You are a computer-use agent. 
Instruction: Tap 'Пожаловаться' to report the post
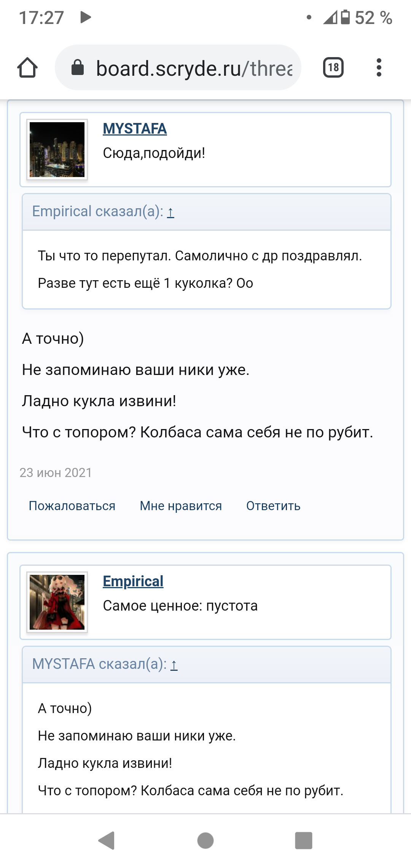pyautogui.click(x=72, y=506)
